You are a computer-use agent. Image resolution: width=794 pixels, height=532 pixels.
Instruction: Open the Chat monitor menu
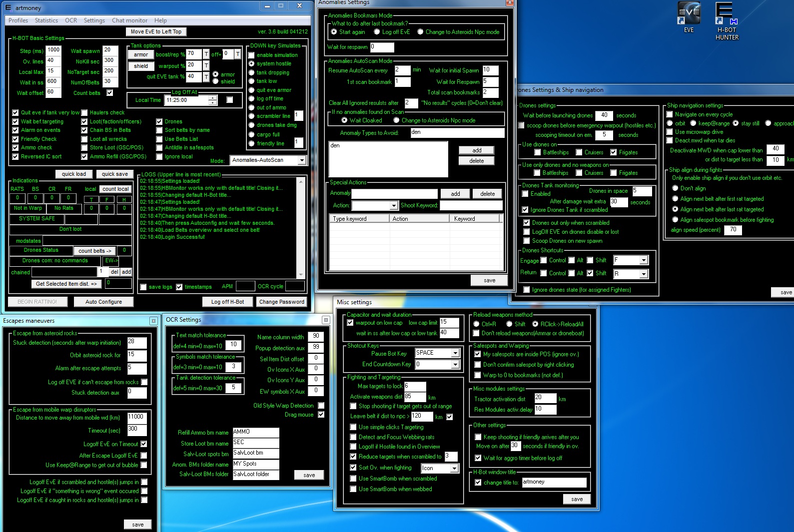[x=130, y=20]
